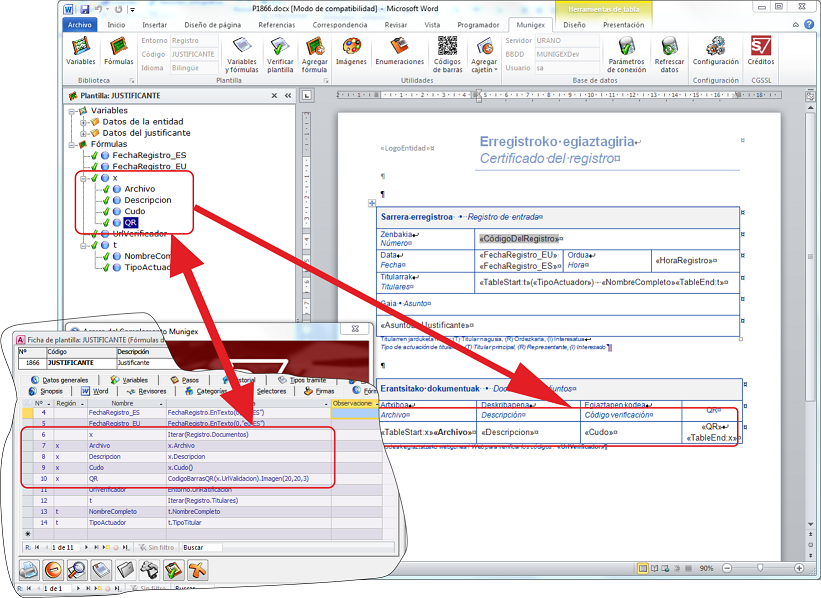Open the Word tab in Ficha de plantilla
This screenshot has height=598, width=821.
[95, 391]
